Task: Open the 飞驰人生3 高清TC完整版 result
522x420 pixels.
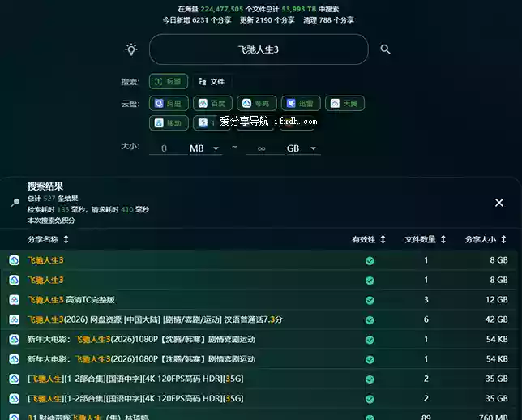Action: click(x=71, y=300)
